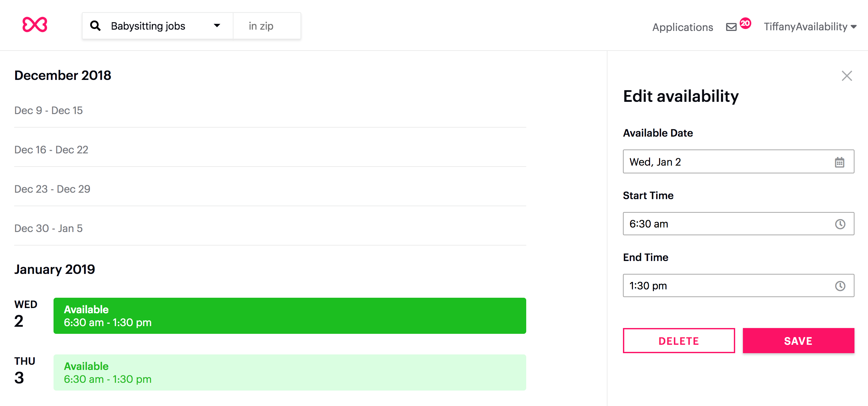Click the 20 notifications badge
Screen dimensions: 868x406
point(745,23)
